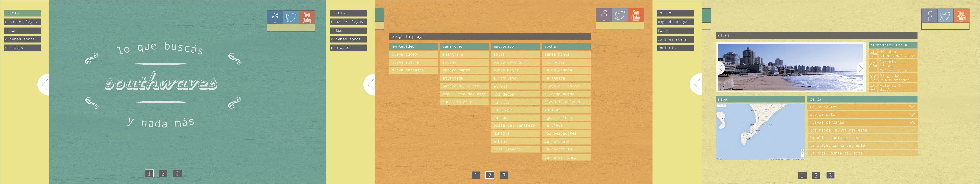
Task: Click the wind icon in pronóstico actual
Action: [x=873, y=54]
